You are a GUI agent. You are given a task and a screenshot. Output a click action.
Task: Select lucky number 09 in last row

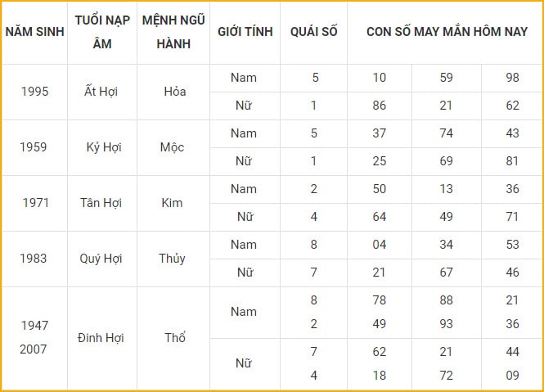click(512, 376)
